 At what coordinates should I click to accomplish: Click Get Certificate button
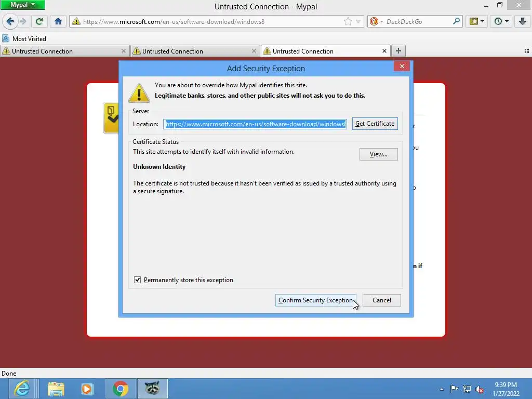pyautogui.click(x=375, y=124)
